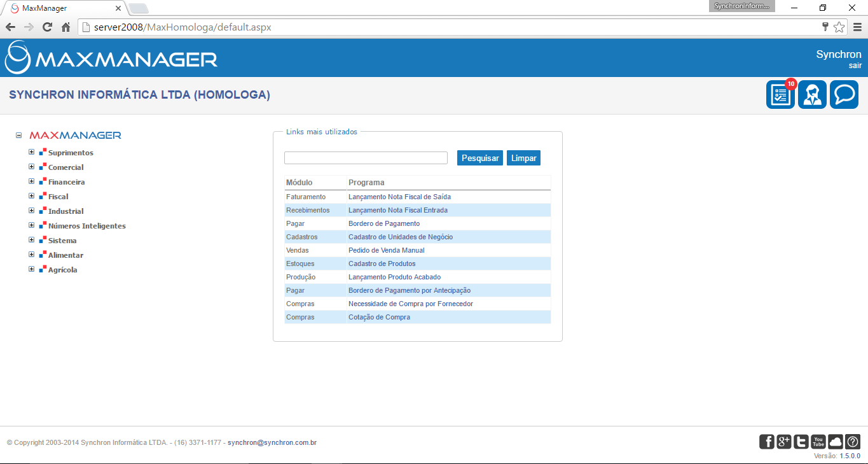Viewport: 868px width, 464px height.
Task: Click the Limpar button
Action: pyautogui.click(x=524, y=158)
